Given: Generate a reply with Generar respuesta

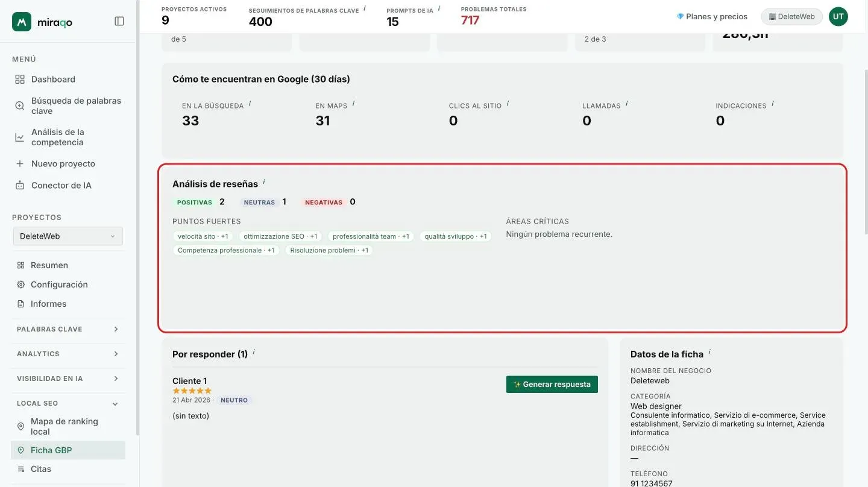Looking at the screenshot, I should coord(552,385).
